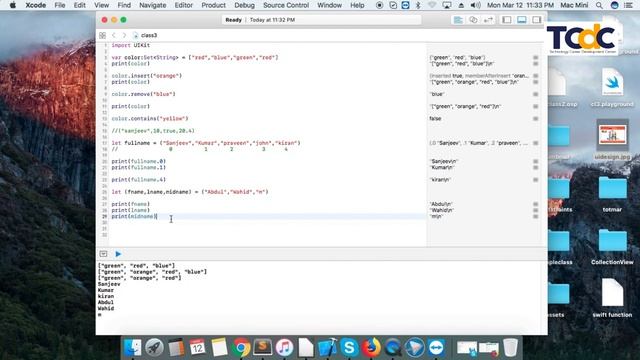Open the Debug menu
This screenshot has width=640, height=360.
pyautogui.click(x=244, y=5)
